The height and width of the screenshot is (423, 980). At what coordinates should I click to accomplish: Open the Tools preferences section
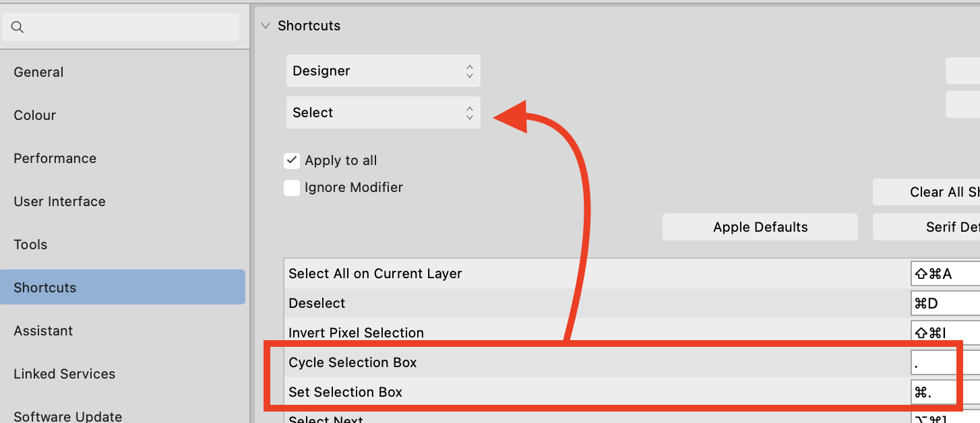30,244
